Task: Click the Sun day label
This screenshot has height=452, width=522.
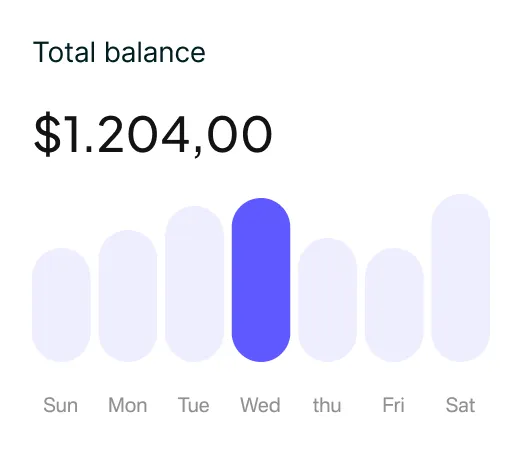Action: pyautogui.click(x=61, y=405)
